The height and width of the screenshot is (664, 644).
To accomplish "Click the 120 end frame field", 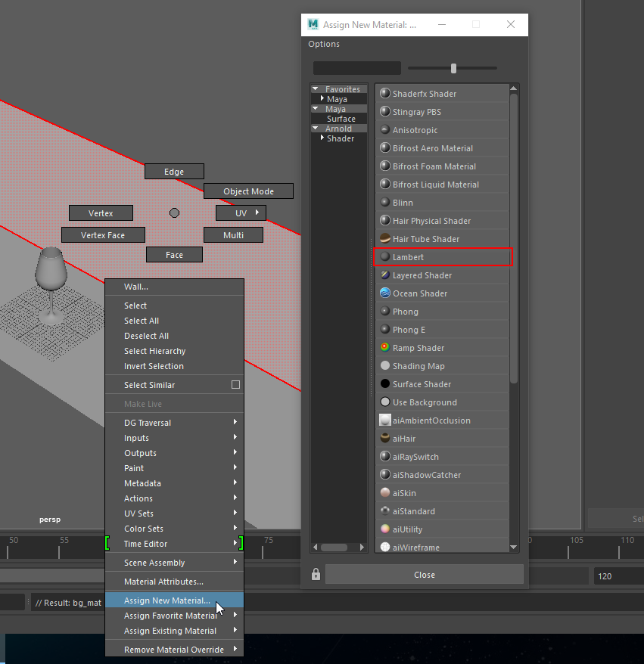I will 618,576.
